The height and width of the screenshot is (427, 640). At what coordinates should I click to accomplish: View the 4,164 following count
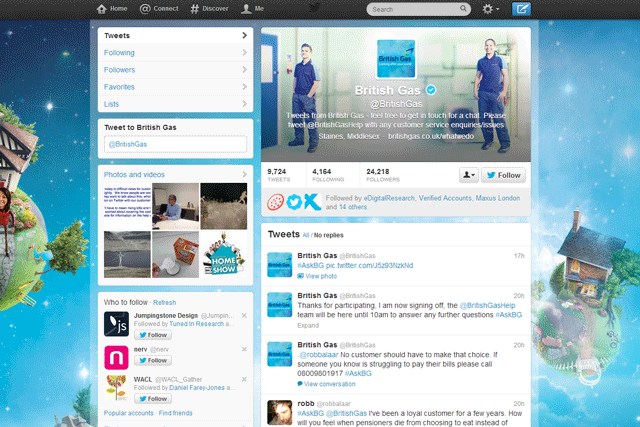328,175
